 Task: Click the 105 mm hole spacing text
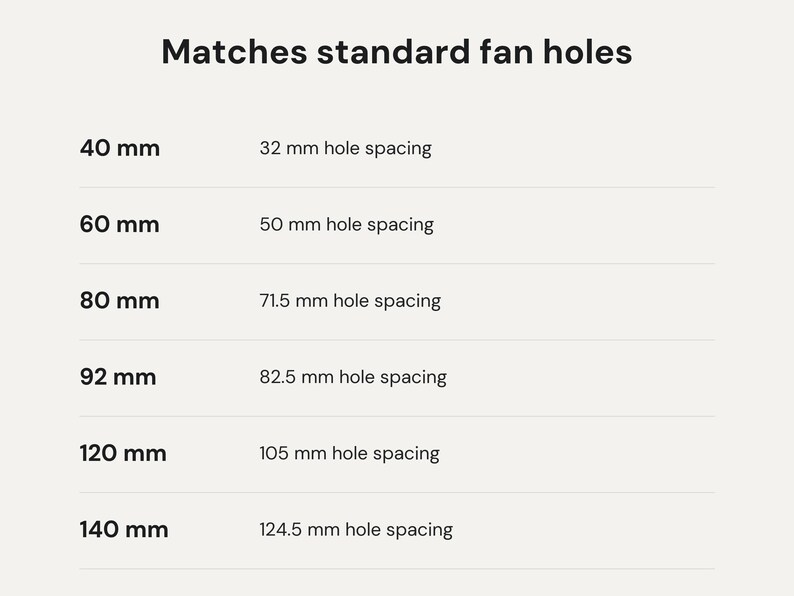tap(349, 453)
